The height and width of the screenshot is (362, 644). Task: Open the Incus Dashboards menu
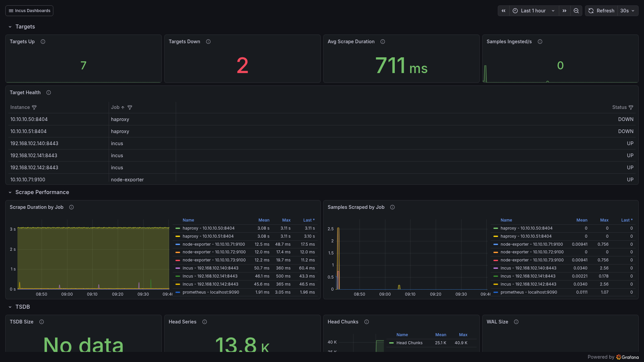pos(29,11)
